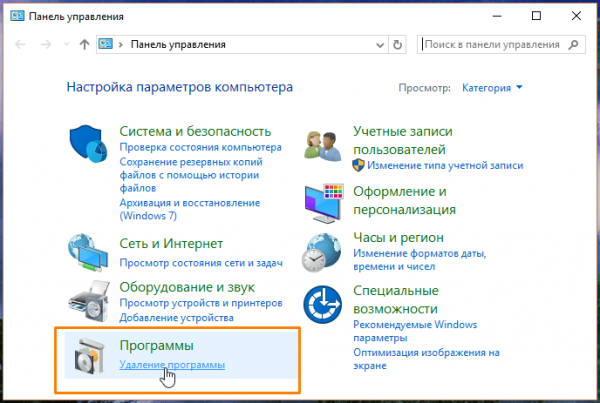600x403 pixels.
Task: Open the System and Security shield icon
Action: 88,144
